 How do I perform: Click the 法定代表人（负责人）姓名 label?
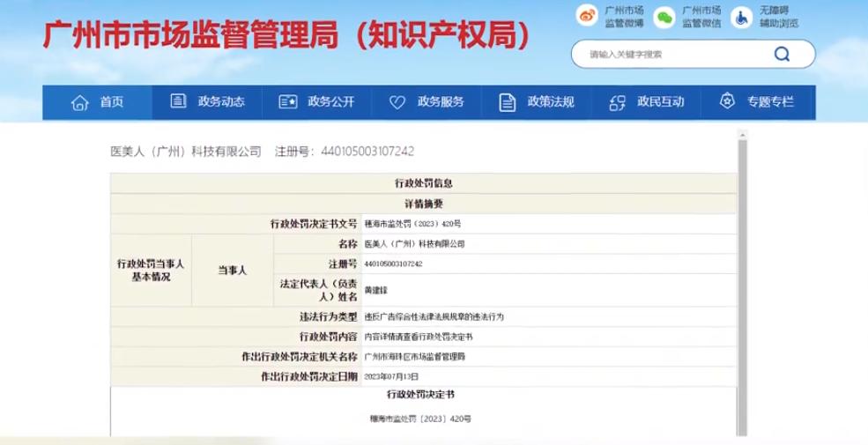point(318,290)
